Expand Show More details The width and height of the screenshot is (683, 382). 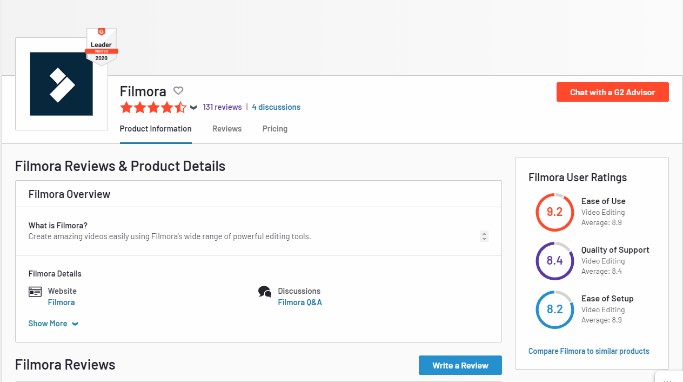[x=53, y=323]
